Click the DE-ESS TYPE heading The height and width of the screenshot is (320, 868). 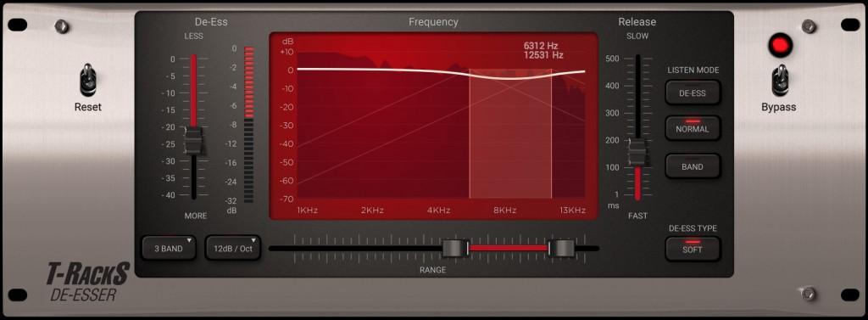pos(693,228)
